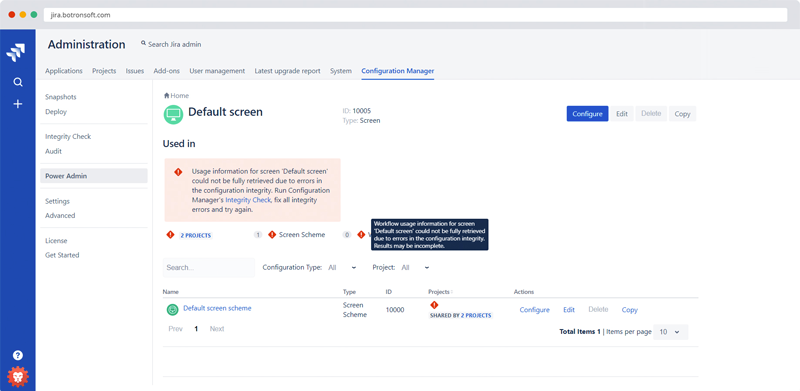800x391 pixels.
Task: Click Configure in the row actions
Action: [x=535, y=310]
